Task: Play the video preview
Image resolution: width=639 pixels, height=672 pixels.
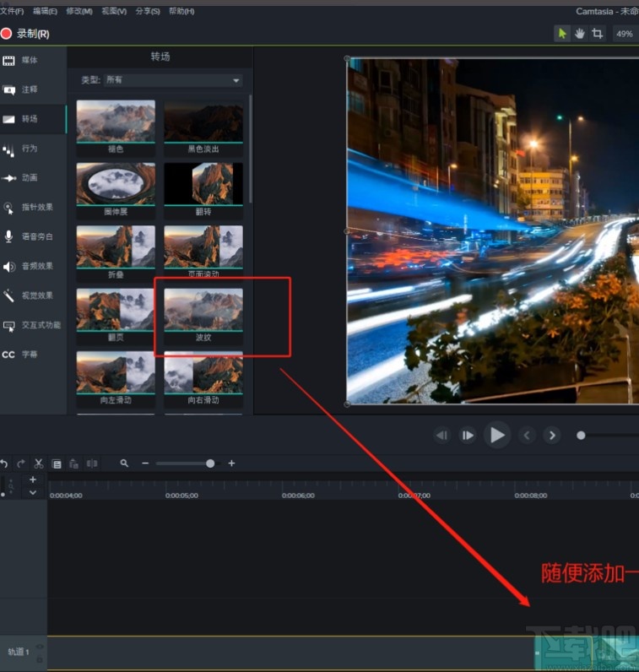Action: pos(497,435)
